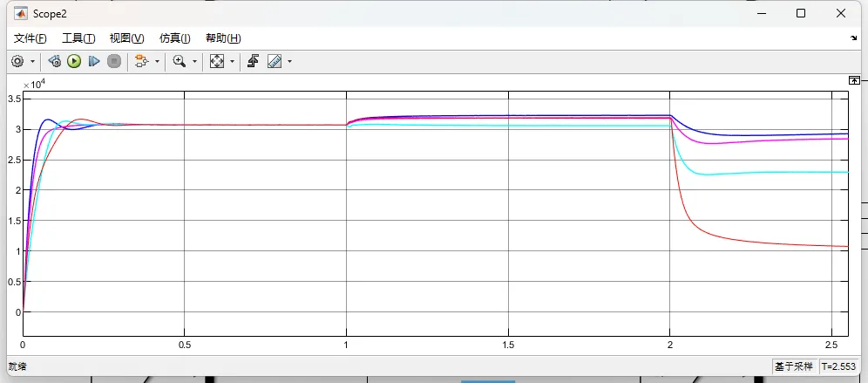Open the cursor measurements ruler icon

click(275, 61)
